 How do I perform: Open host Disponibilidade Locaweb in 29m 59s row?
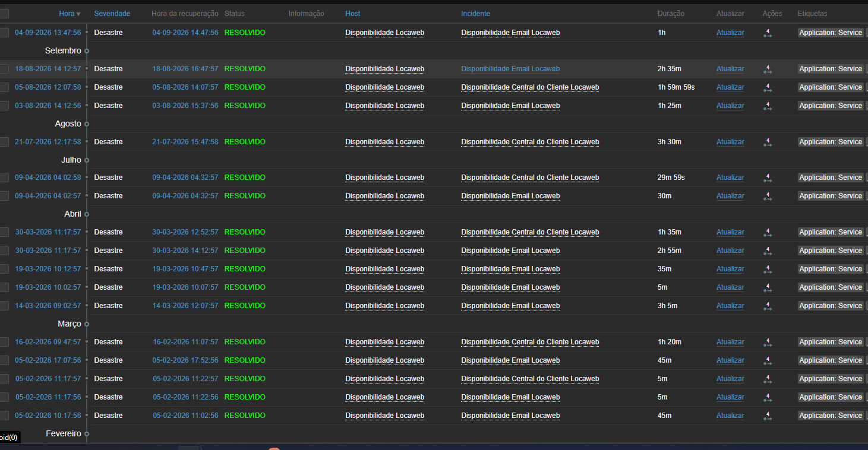coord(385,178)
